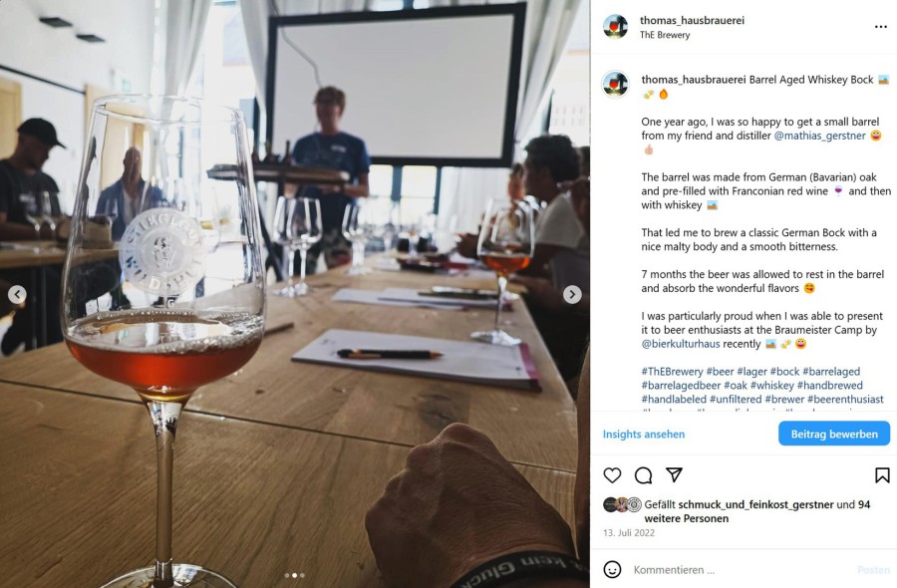Open @mathias_gerstner mention link
This screenshot has height=588, width=897.
(820, 136)
